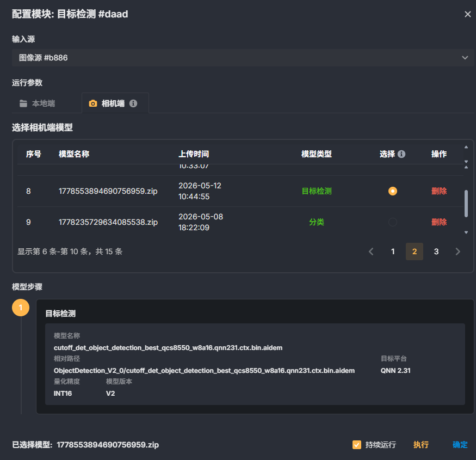Open the 输入源 dropdown 图像源 #b886
Image resolution: width=476 pixels, height=460 pixels.
(243, 58)
